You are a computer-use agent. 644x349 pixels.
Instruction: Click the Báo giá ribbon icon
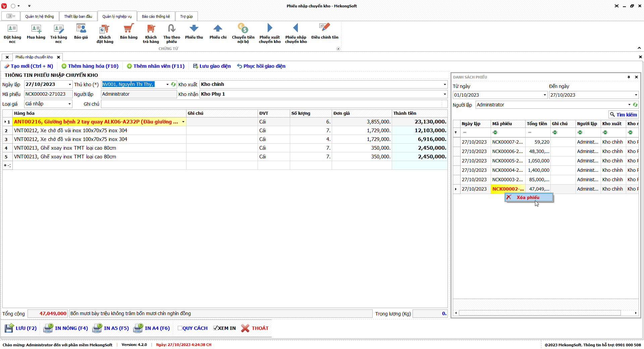click(81, 29)
